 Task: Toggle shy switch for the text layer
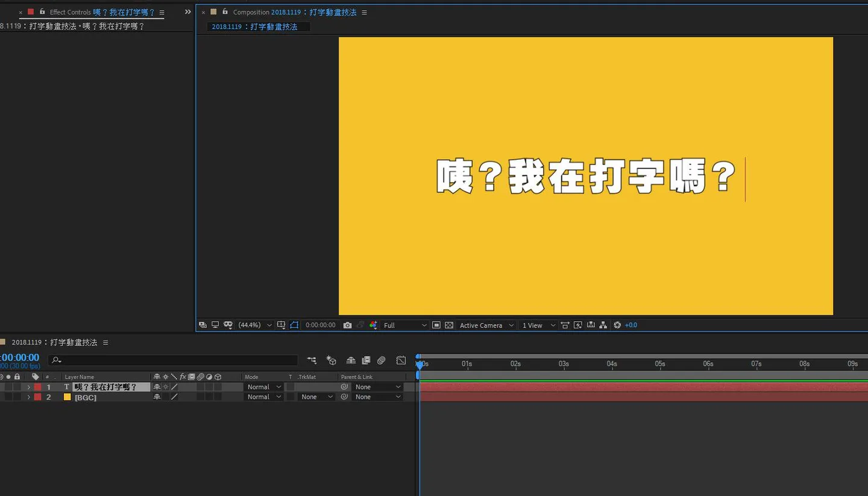coord(157,387)
